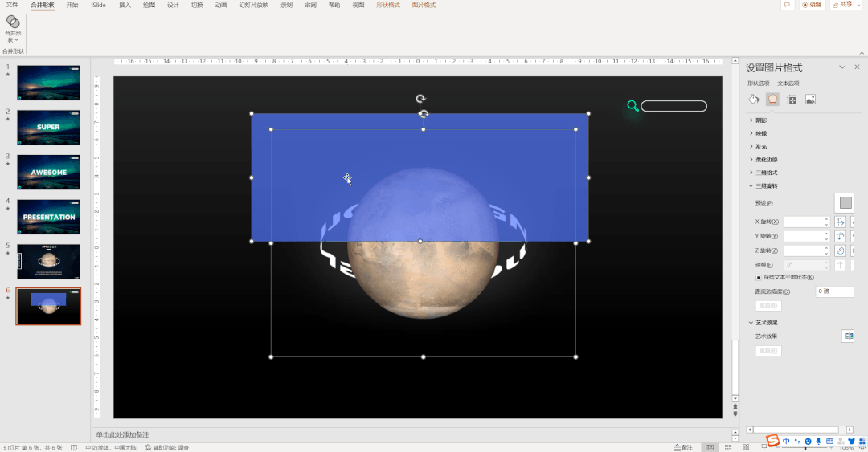The width and height of the screenshot is (868, 452).
Task: Select the AWESOME slide 3 thumbnail
Action: (48, 172)
